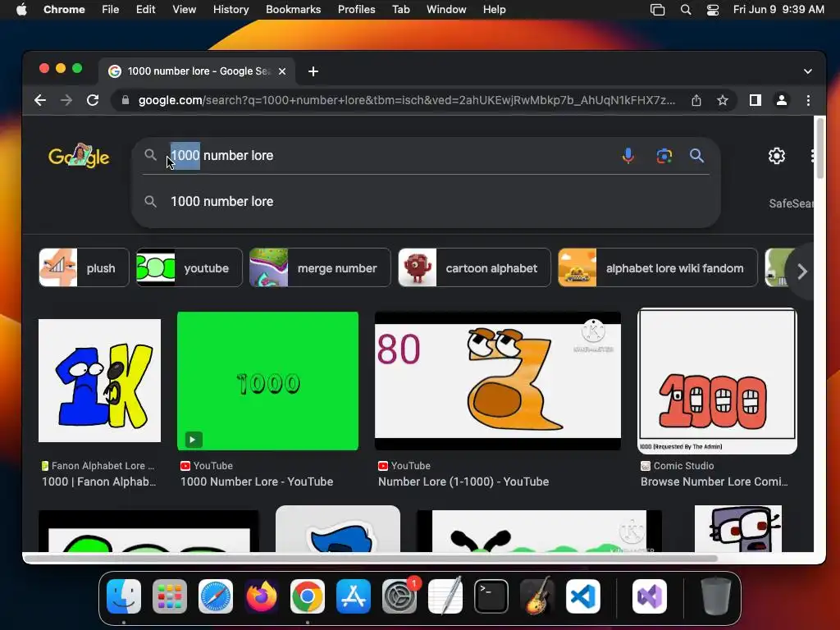Screen dimensions: 840x630
Task: Click in the search query text field
Action: pyautogui.click(x=391, y=155)
